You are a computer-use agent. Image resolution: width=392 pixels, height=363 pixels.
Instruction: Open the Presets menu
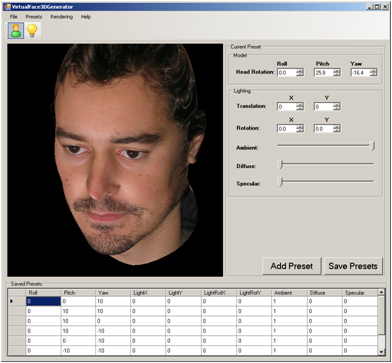coord(34,17)
